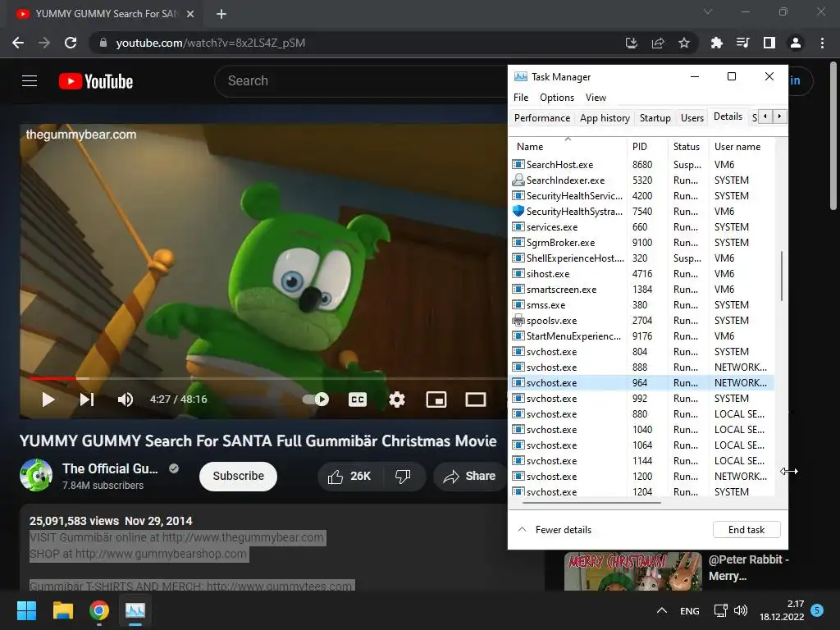Select svchost.exe with PID 964
Screen dimensions: 840x630
click(641, 382)
